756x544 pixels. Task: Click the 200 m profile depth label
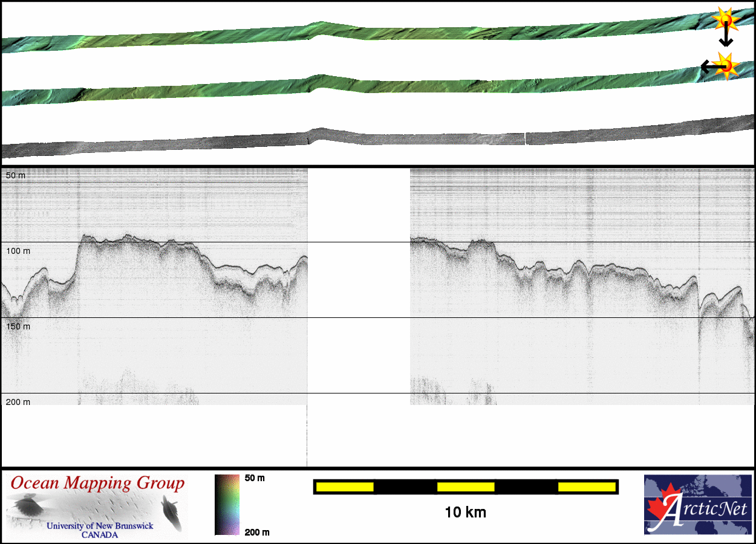(x=18, y=402)
